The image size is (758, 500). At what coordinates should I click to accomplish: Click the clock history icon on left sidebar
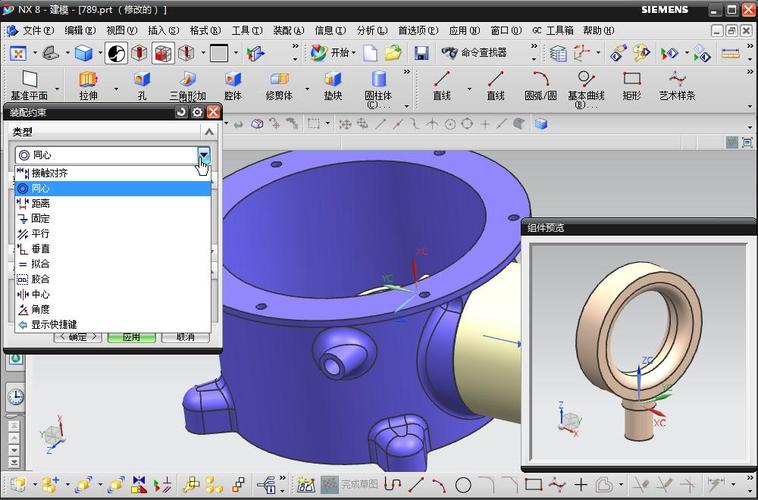[x=15, y=397]
